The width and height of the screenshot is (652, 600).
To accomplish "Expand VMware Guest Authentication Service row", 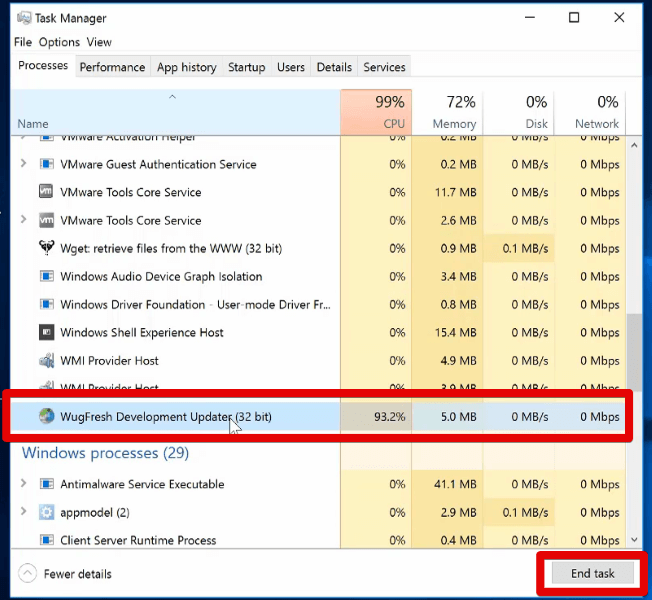I will pyautogui.click(x=24, y=164).
